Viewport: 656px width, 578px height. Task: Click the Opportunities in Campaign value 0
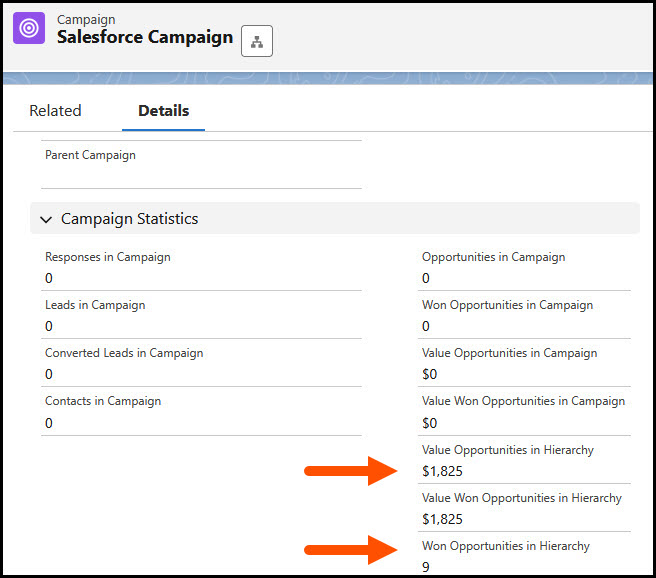[426, 278]
